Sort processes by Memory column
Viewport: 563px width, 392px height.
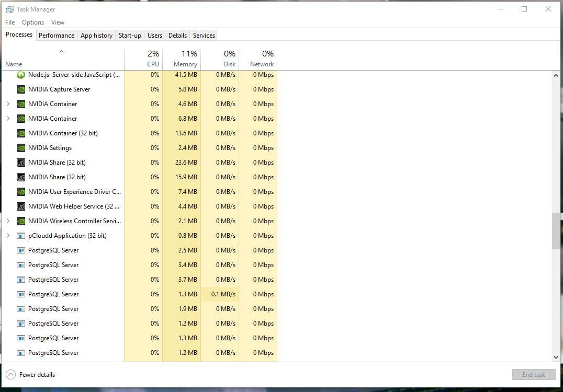point(182,59)
